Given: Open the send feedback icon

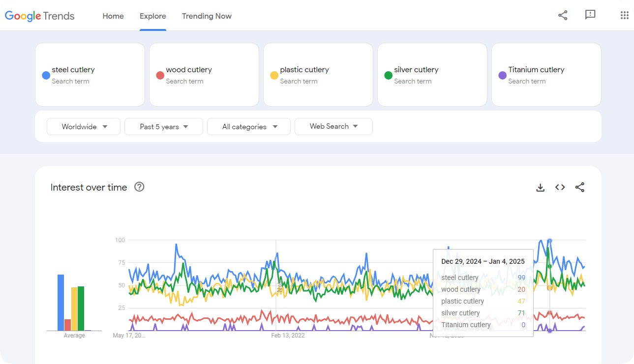Looking at the screenshot, I should tap(590, 15).
